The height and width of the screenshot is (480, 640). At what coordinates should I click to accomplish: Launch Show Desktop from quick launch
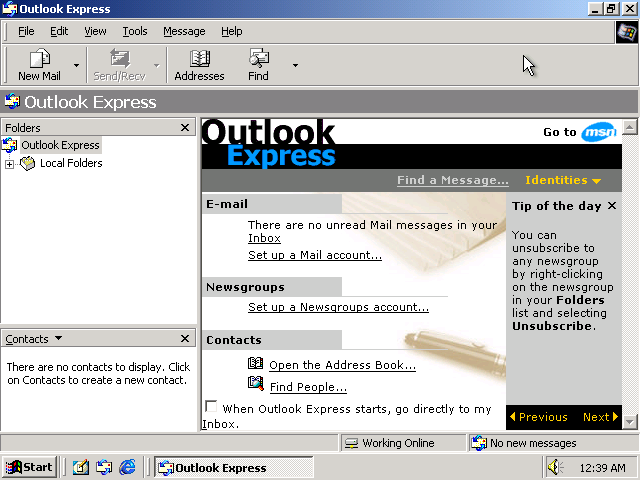81,467
